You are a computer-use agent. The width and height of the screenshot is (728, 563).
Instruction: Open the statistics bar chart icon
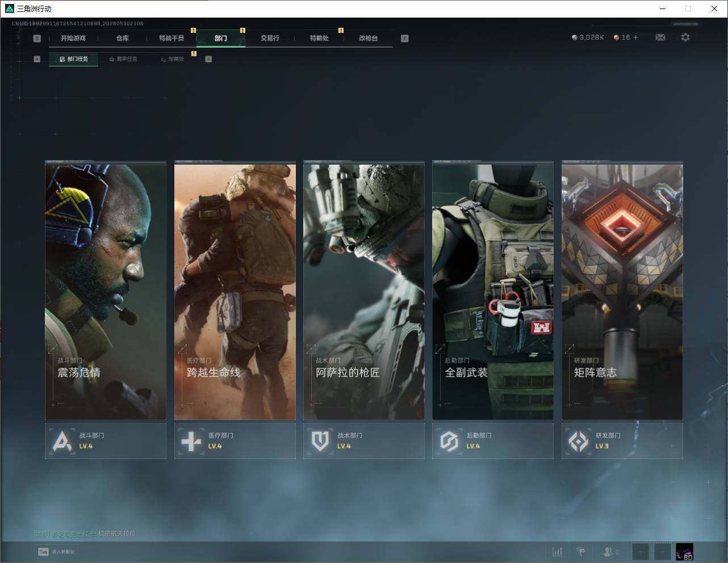click(x=558, y=552)
